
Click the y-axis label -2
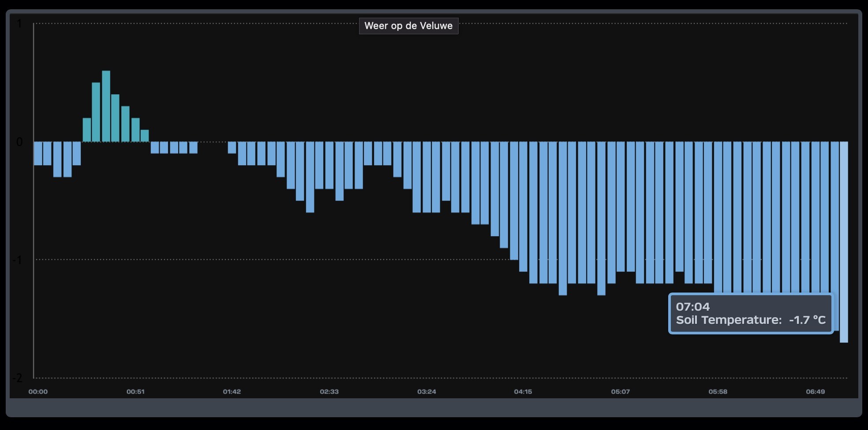[x=18, y=378]
